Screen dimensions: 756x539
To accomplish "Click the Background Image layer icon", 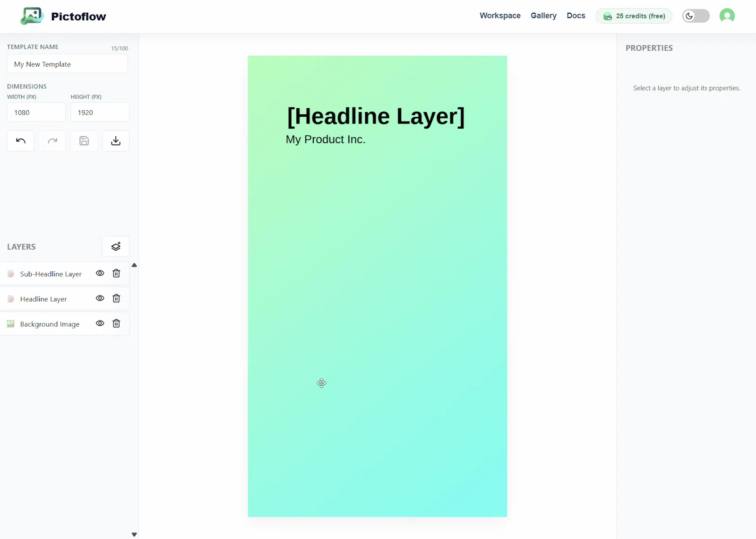I will tap(10, 324).
